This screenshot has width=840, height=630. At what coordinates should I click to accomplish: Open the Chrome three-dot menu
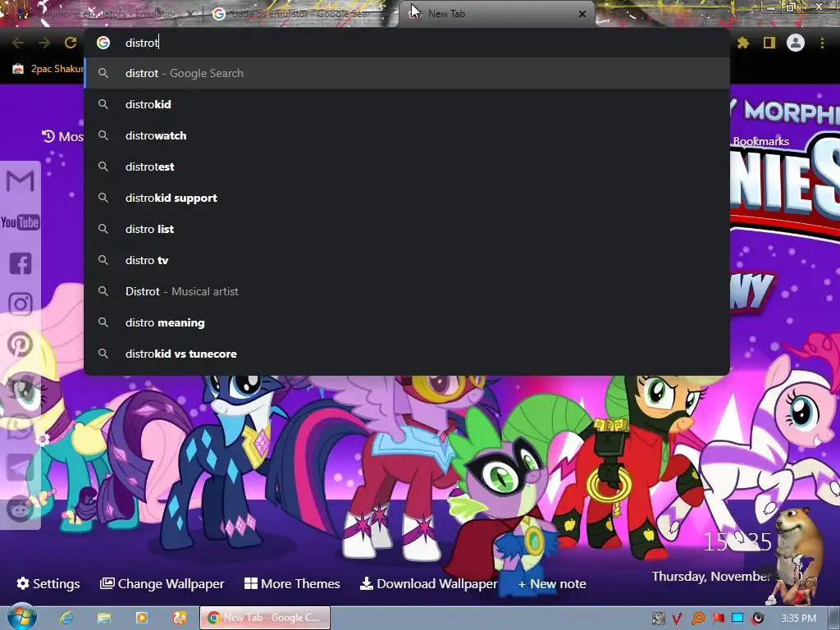(x=822, y=43)
